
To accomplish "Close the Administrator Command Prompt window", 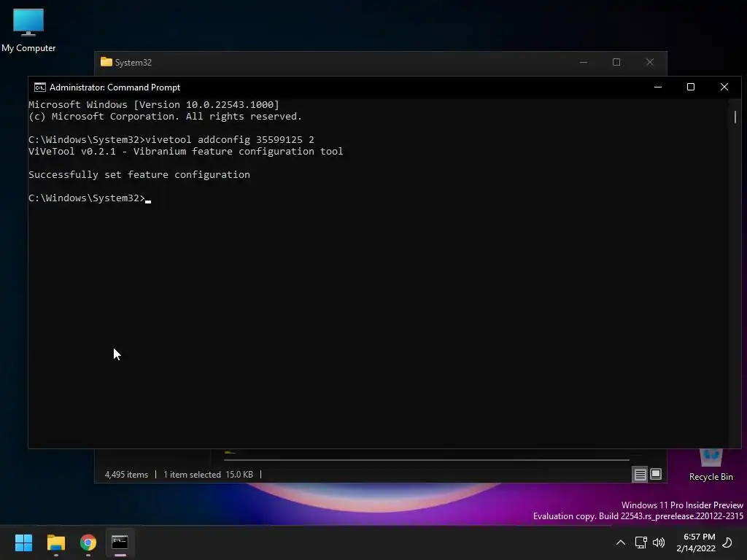I will pos(724,87).
